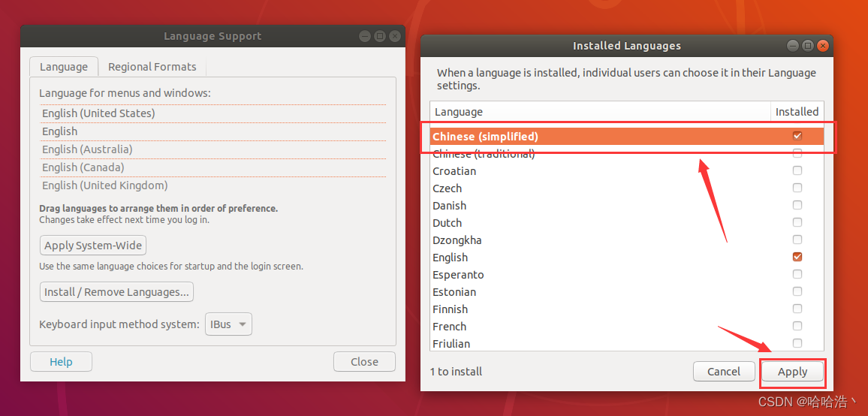
Task: Minimize the Installed Languages window
Action: (x=793, y=45)
